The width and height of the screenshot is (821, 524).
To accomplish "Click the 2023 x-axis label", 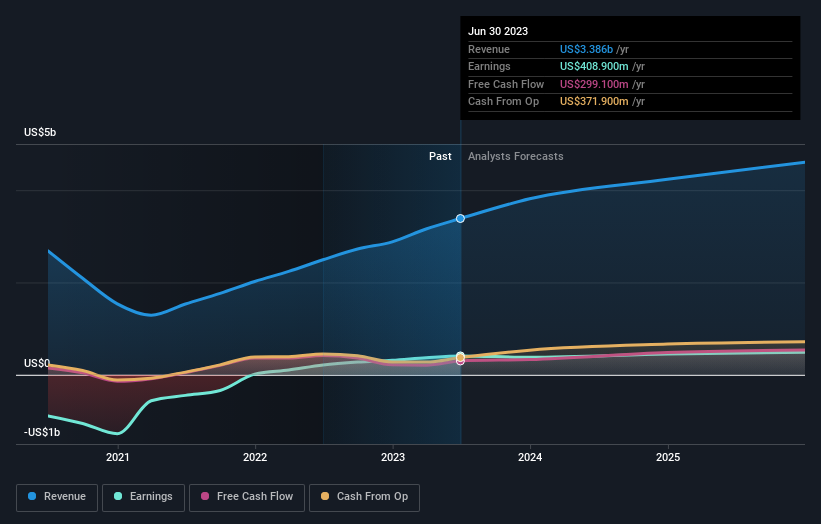I will tap(393, 458).
